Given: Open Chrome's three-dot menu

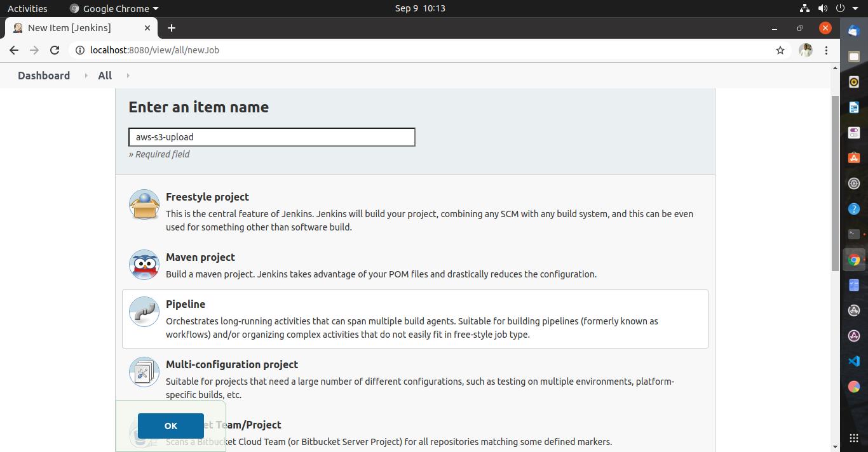Looking at the screenshot, I should coord(827,50).
